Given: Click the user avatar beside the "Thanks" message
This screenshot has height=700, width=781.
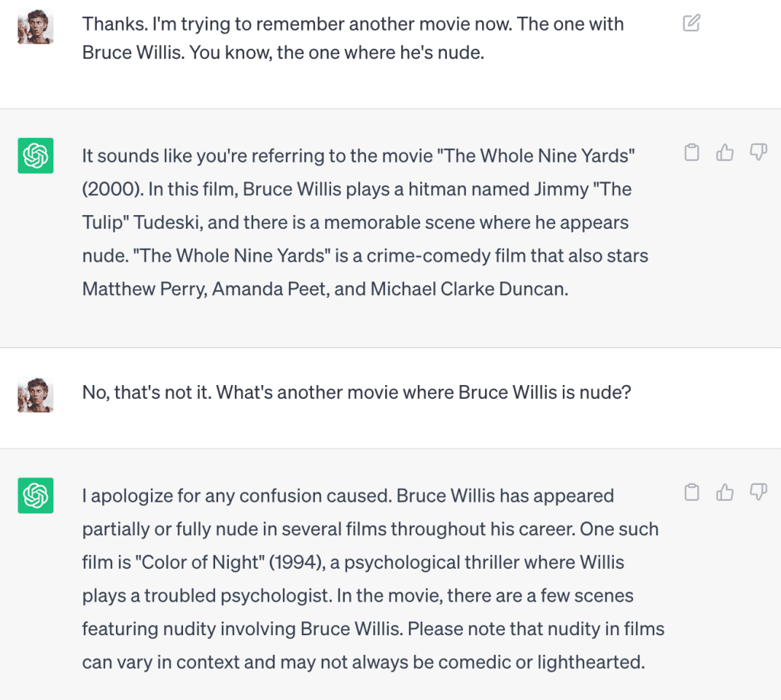Looking at the screenshot, I should click(x=35, y=27).
